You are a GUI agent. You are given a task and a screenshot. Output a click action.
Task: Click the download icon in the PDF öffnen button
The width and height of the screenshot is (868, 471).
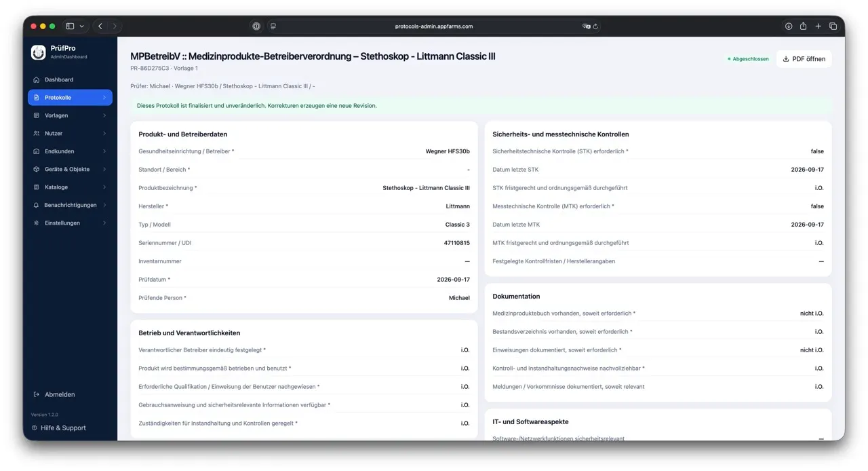click(x=786, y=59)
